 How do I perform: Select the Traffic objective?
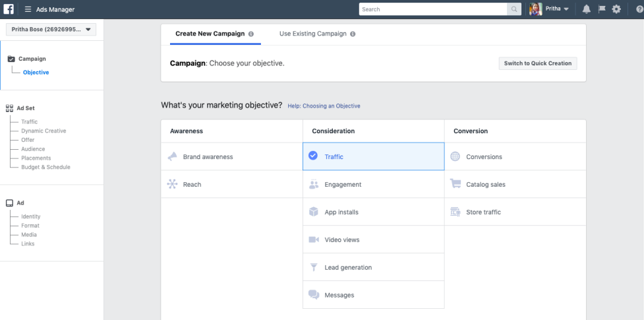click(373, 157)
